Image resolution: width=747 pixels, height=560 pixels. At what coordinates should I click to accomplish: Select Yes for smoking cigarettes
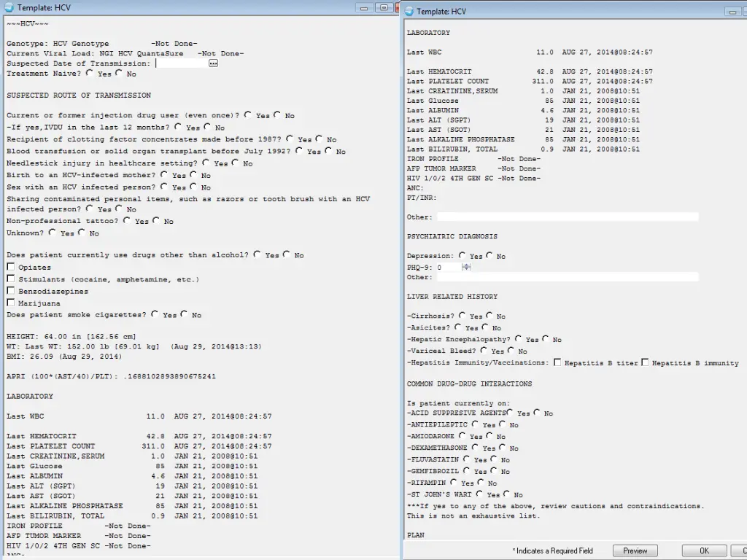[155, 314]
